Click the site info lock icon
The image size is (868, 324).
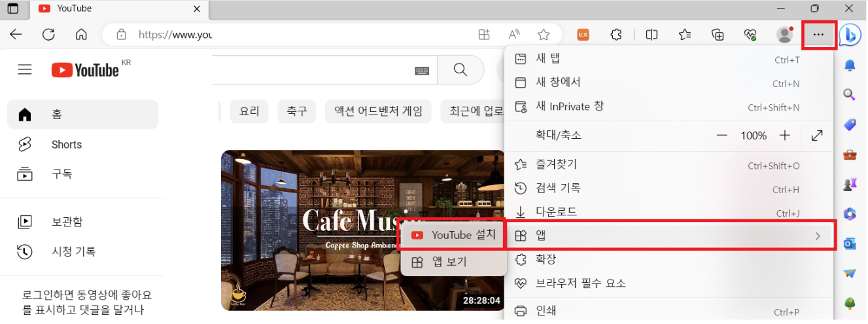click(122, 35)
